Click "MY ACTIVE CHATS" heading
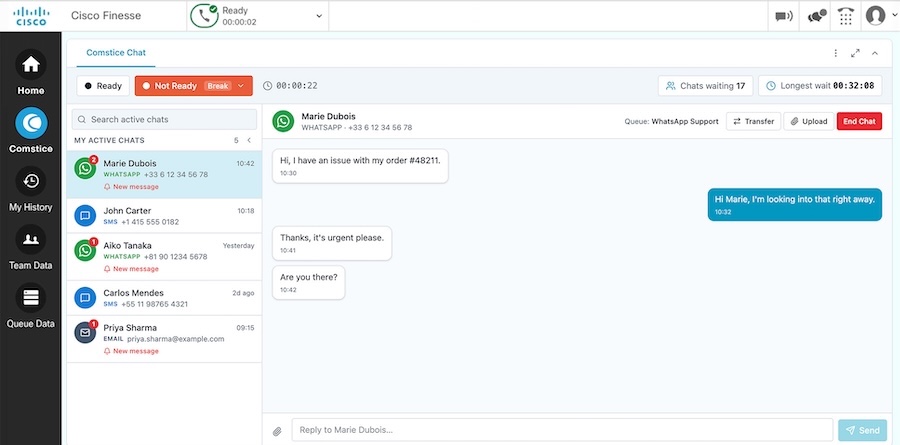The width and height of the screenshot is (900, 445). [109, 140]
